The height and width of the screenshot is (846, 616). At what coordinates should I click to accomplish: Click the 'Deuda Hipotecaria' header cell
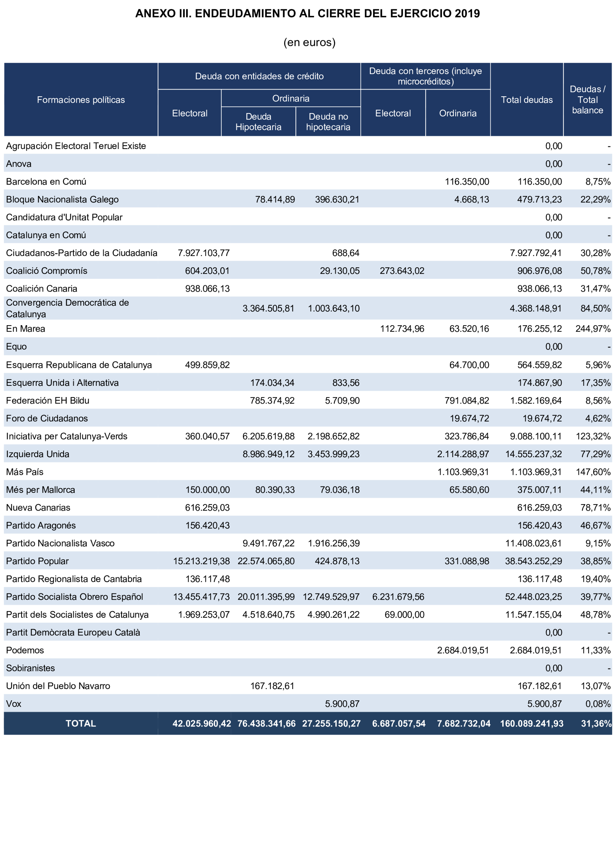pos(258,122)
